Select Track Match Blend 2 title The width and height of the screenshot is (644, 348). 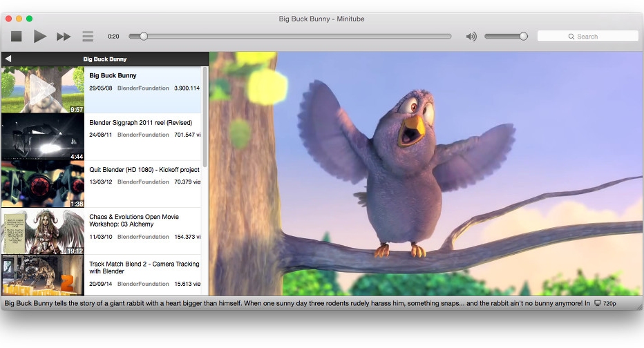coord(144,268)
